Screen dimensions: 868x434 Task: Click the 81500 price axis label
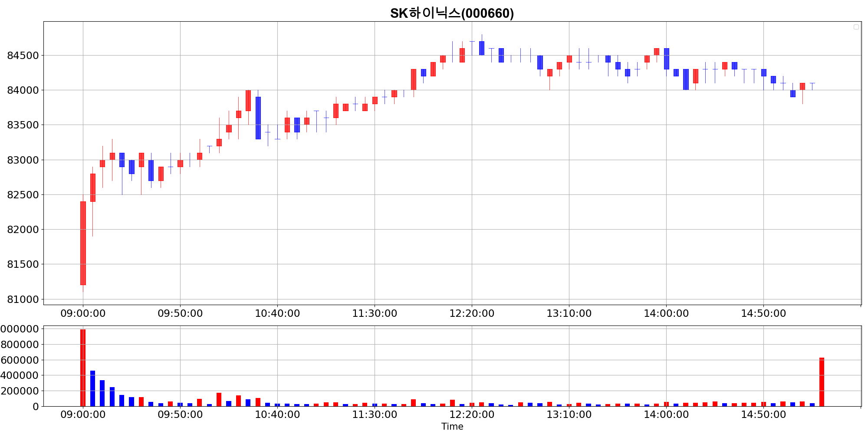pyautogui.click(x=23, y=264)
